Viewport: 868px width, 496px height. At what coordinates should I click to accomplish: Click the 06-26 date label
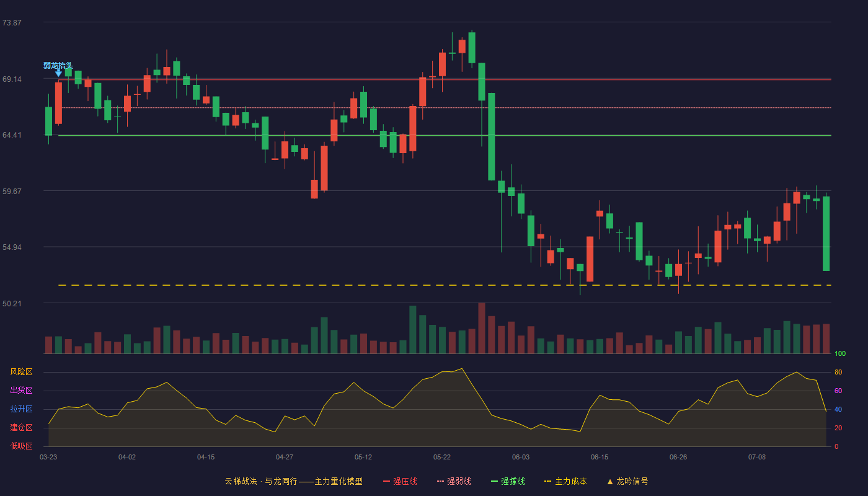pyautogui.click(x=678, y=457)
